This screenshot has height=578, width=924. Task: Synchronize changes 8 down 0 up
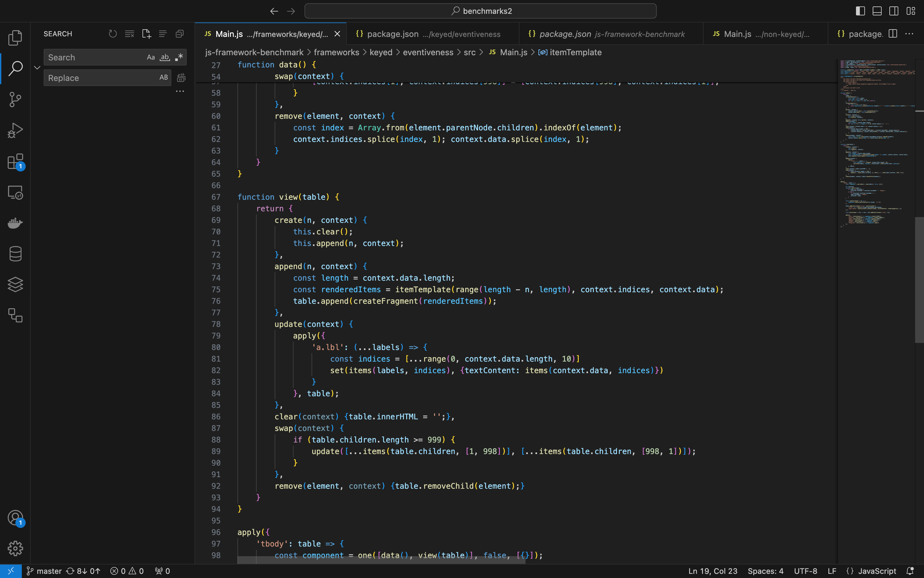coord(83,571)
